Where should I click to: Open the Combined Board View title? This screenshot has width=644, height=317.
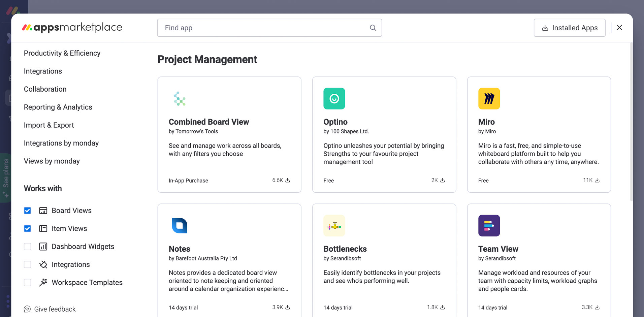click(x=209, y=122)
